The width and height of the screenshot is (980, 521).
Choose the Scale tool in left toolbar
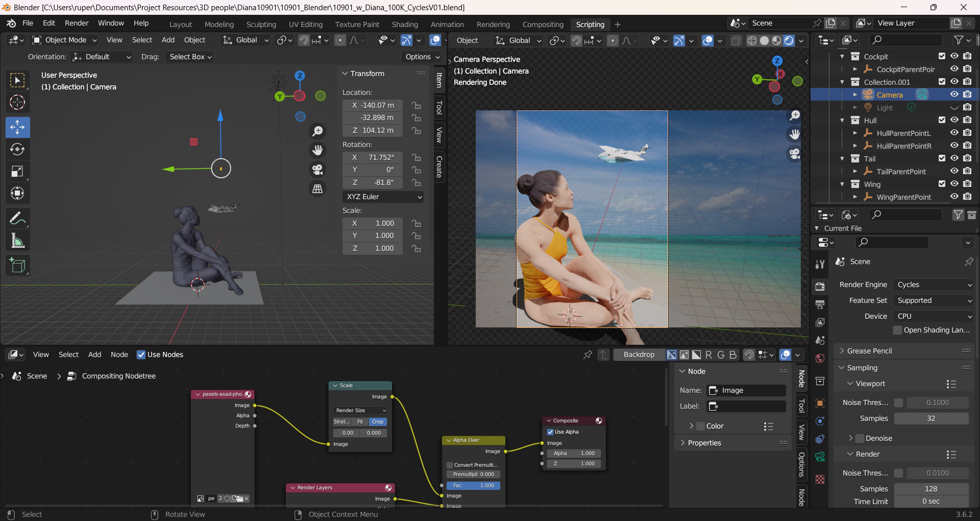click(x=17, y=171)
